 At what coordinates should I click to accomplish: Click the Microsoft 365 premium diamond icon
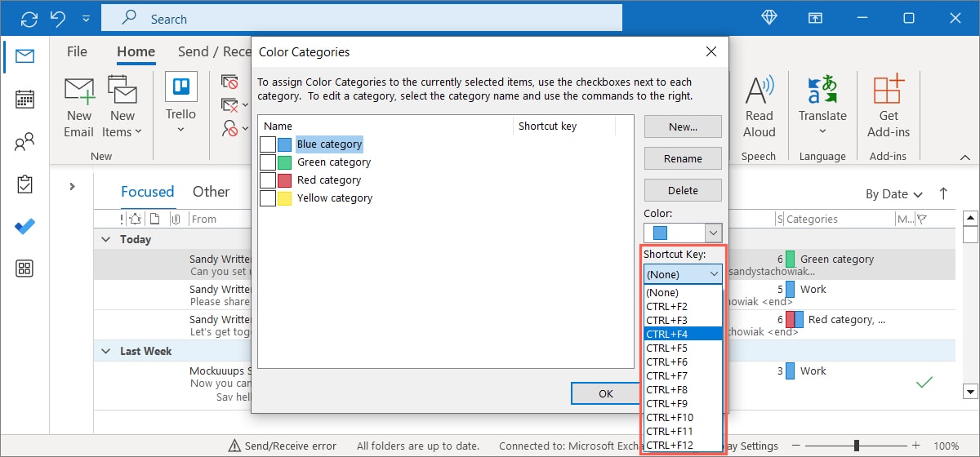click(769, 18)
